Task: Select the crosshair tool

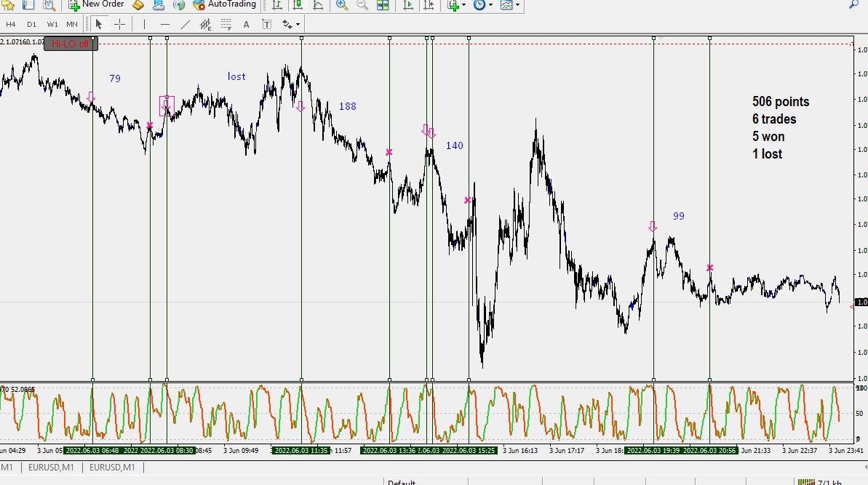Action: pyautogui.click(x=119, y=24)
